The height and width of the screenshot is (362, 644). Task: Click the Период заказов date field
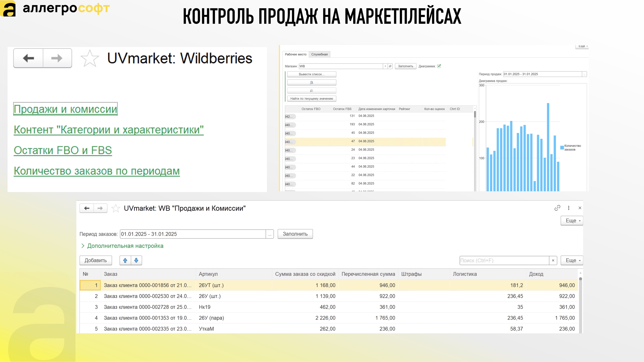coord(193,234)
